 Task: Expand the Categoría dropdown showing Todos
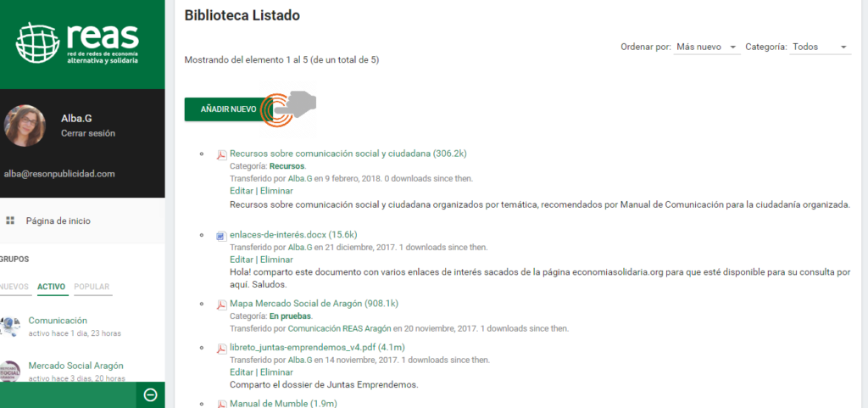pos(819,47)
